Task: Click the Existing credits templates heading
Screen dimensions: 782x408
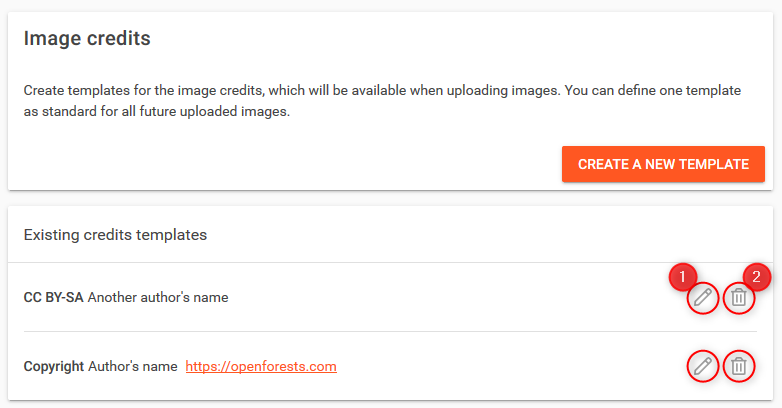Action: (115, 235)
